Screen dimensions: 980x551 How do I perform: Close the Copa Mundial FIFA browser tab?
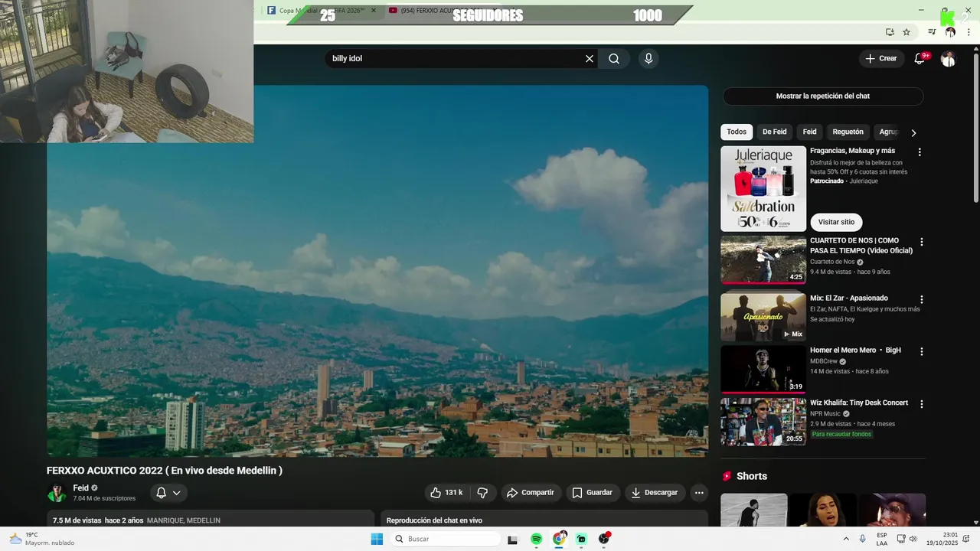(x=374, y=11)
